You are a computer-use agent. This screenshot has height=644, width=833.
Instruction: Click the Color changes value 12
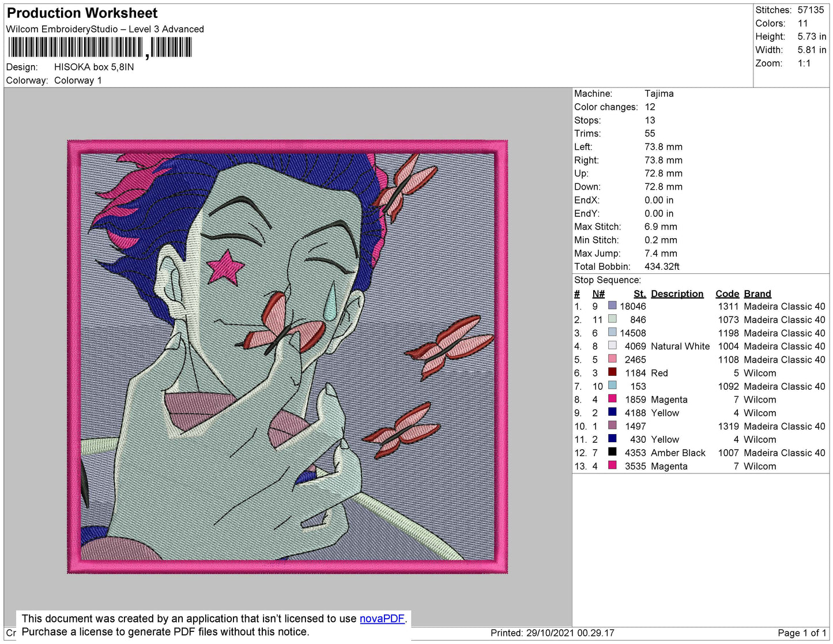[x=650, y=107]
